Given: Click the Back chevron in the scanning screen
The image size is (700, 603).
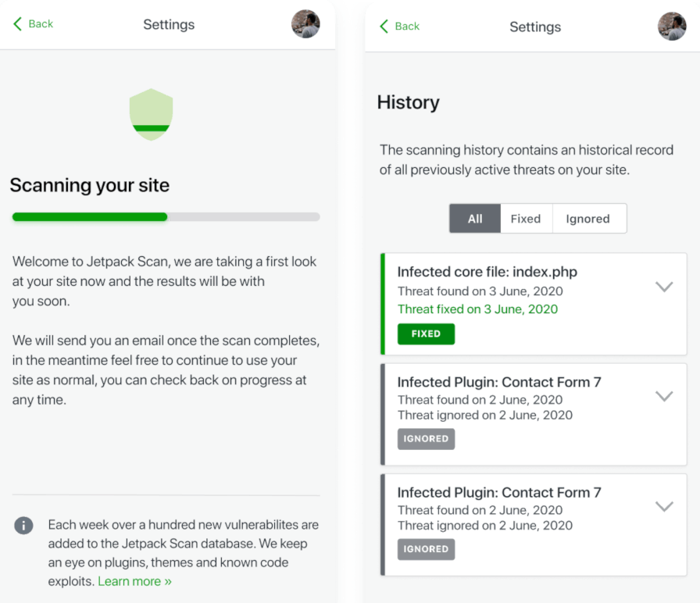Looking at the screenshot, I should point(18,24).
